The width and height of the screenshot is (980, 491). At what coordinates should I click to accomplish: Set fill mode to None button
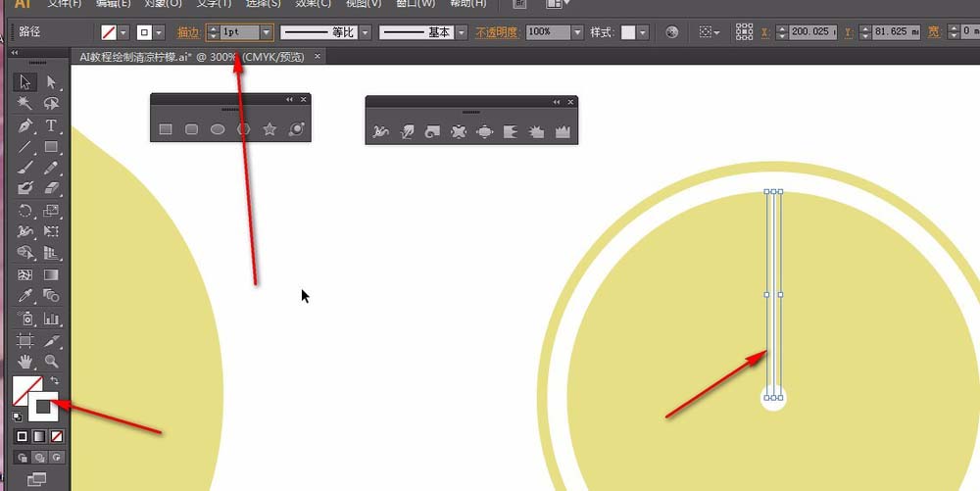click(x=57, y=436)
